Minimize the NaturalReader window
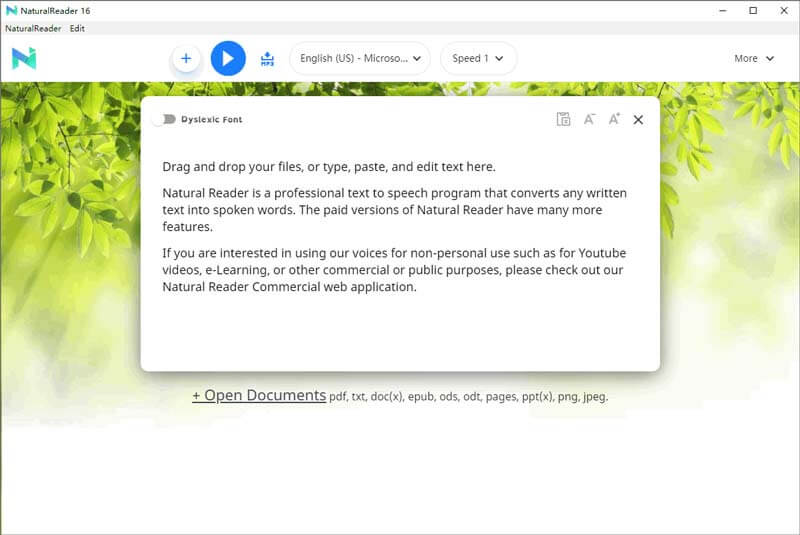800x535 pixels. pyautogui.click(x=722, y=10)
